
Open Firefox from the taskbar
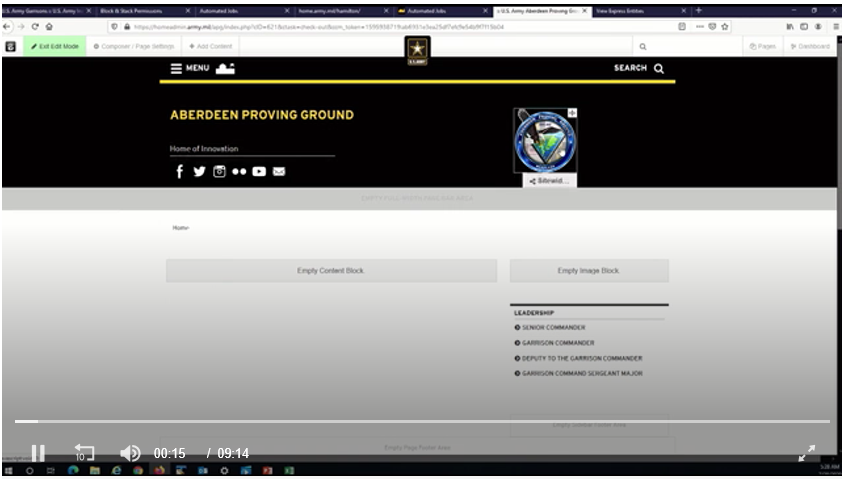pos(159,470)
